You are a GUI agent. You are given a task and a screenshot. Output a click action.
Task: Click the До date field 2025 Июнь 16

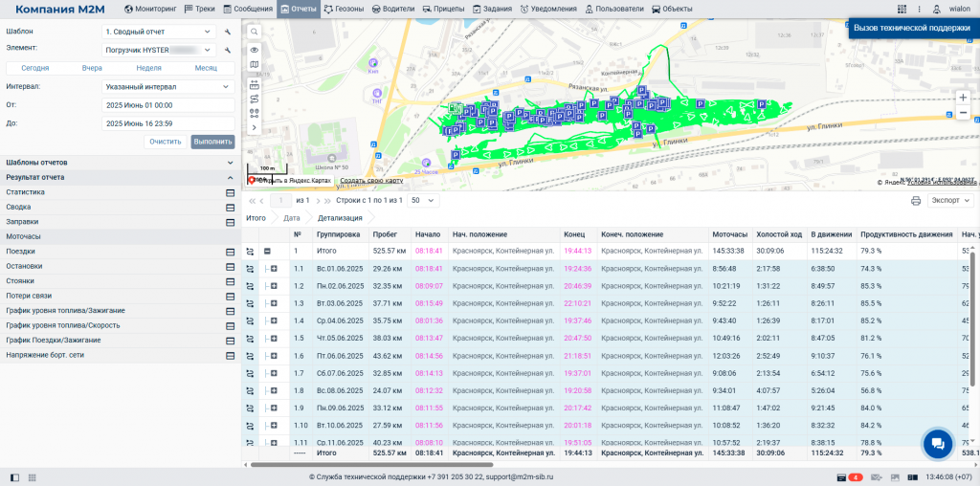[x=168, y=123]
